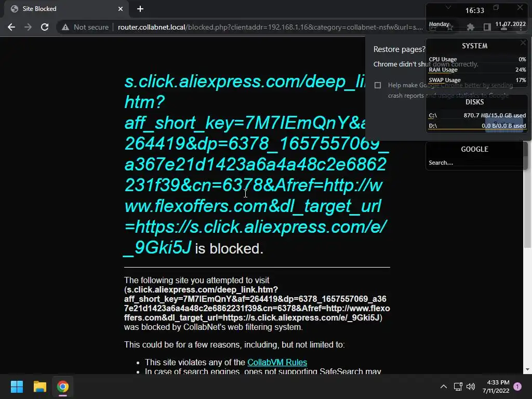Screen dimensions: 532x399
Task: Click the forward navigation arrow
Action: click(28, 27)
